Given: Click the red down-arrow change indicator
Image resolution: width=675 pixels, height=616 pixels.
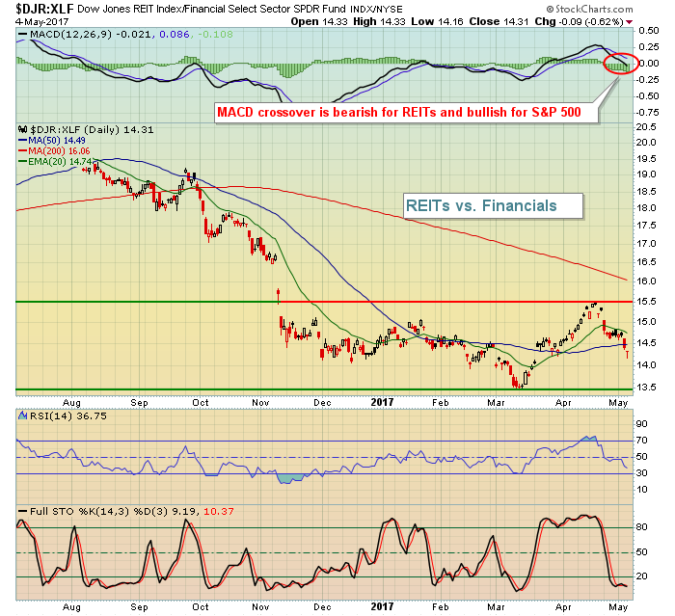Looking at the screenshot, I should pyautogui.click(x=630, y=22).
